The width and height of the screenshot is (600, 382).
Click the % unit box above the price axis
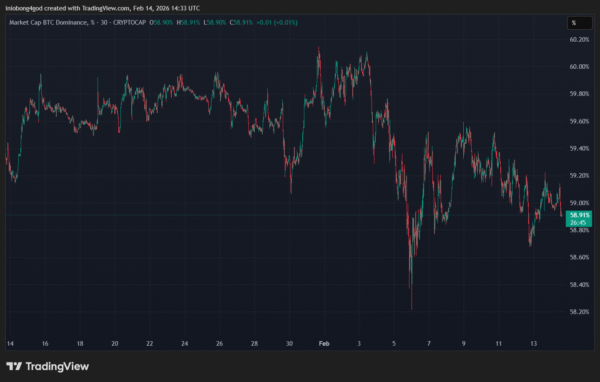(579, 23)
